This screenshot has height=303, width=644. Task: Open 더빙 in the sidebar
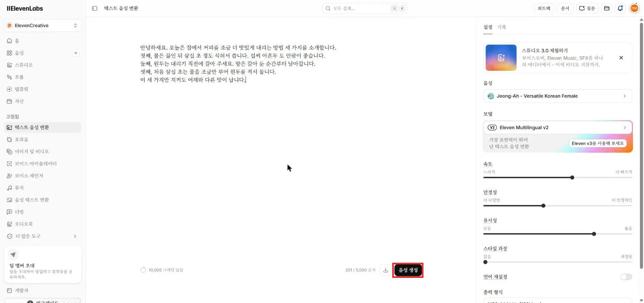pyautogui.click(x=43, y=212)
